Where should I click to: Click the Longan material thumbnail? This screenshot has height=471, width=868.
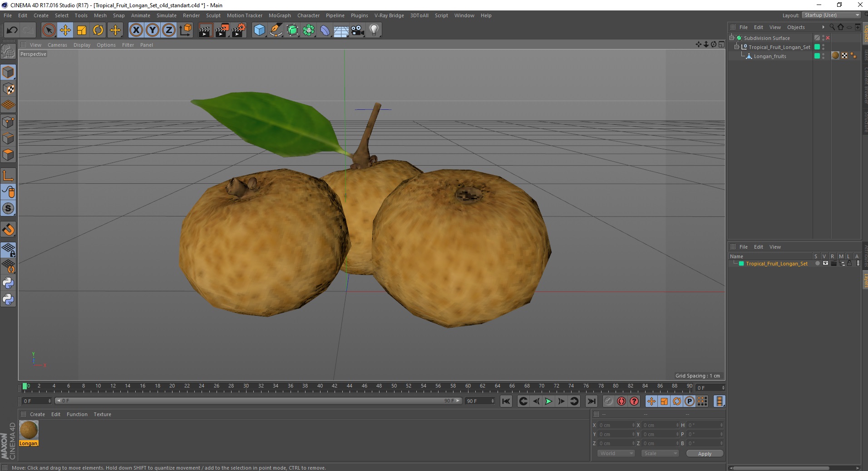pos(29,430)
